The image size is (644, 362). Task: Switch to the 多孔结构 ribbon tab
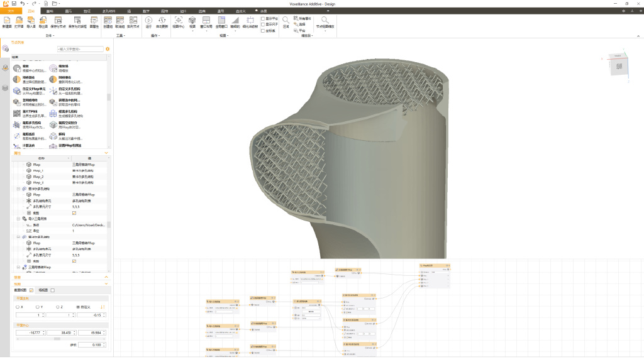(108, 11)
